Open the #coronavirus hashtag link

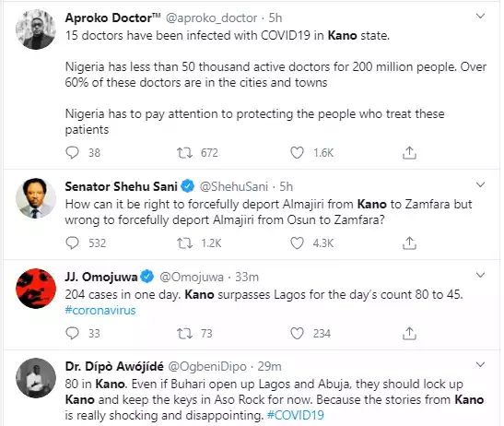100,311
